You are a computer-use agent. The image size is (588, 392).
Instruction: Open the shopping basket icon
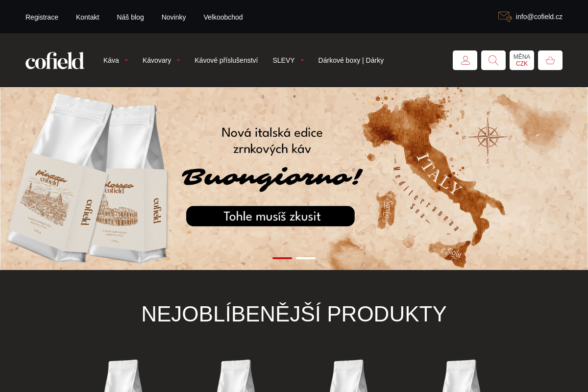(x=550, y=60)
